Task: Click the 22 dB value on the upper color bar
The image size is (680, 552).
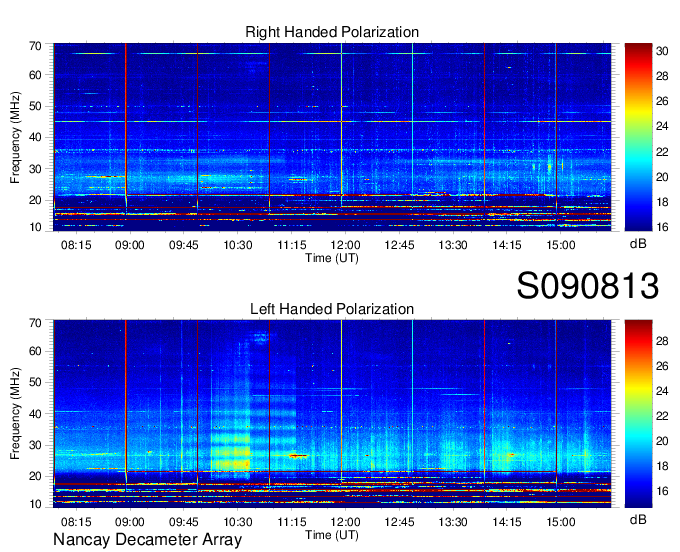Action: tap(662, 152)
